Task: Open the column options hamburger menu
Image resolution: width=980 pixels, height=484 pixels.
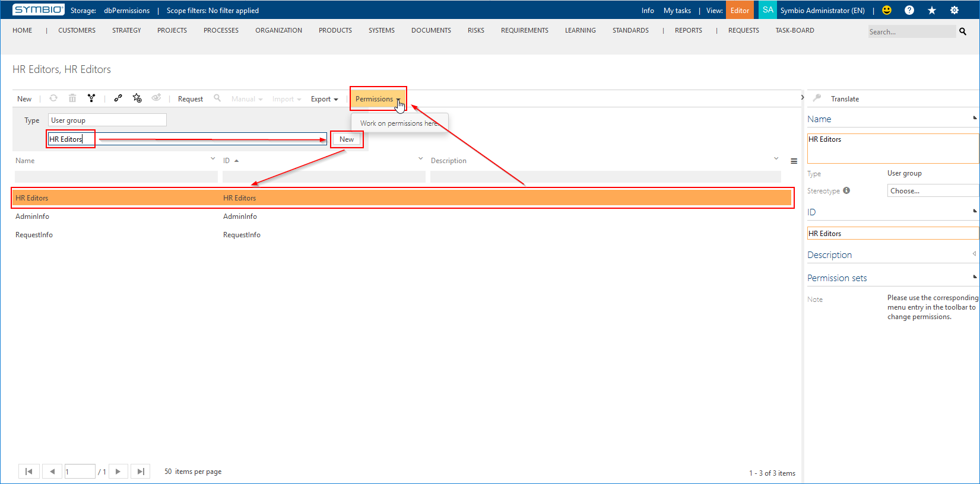Action: (794, 161)
